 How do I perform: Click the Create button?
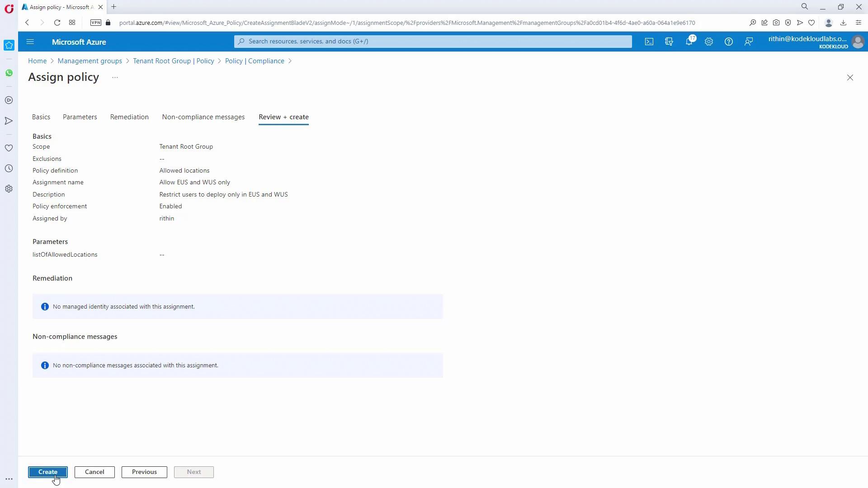(48, 472)
